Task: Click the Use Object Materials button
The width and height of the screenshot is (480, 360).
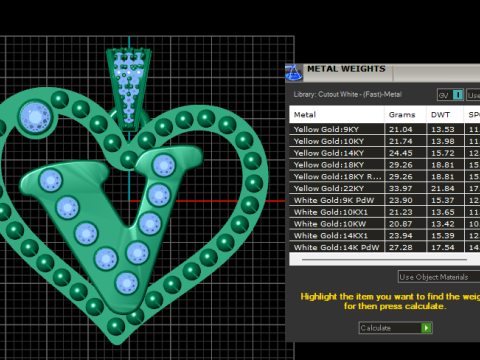Action: click(x=439, y=277)
